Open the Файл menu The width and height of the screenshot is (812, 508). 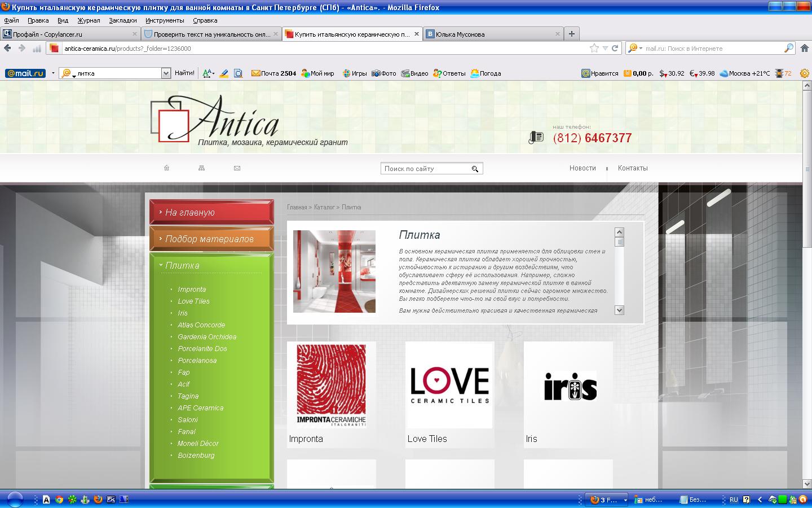click(x=11, y=20)
